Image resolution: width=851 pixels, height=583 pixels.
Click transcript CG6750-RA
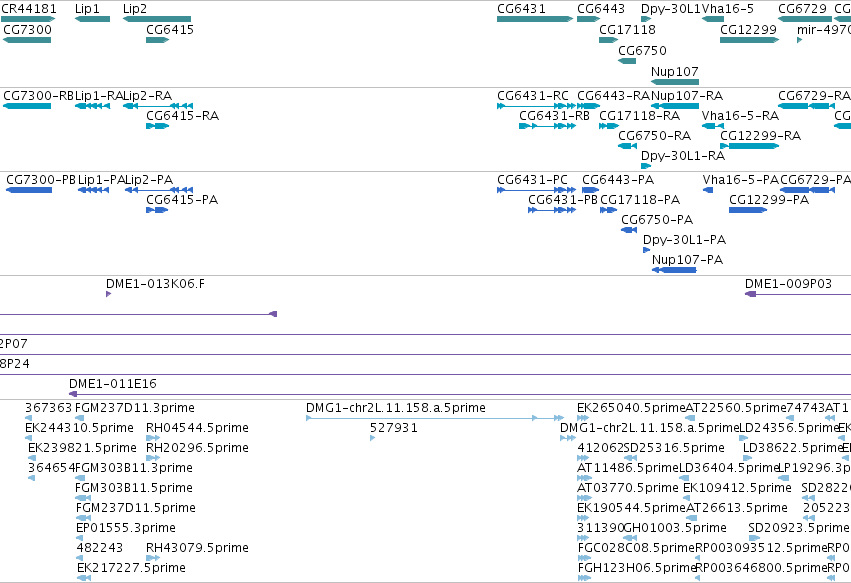[655, 136]
